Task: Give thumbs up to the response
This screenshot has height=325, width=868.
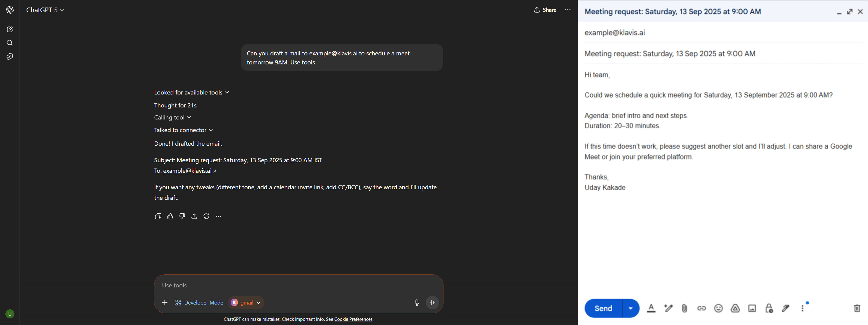Action: coord(170,216)
